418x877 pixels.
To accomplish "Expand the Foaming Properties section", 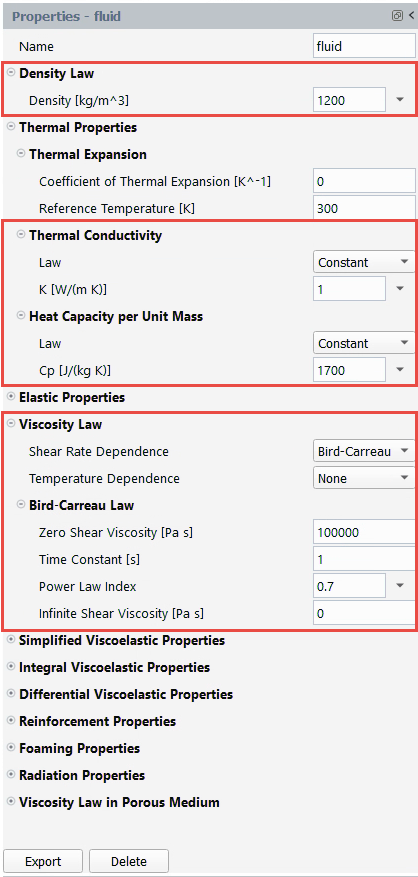I will 11,748.
